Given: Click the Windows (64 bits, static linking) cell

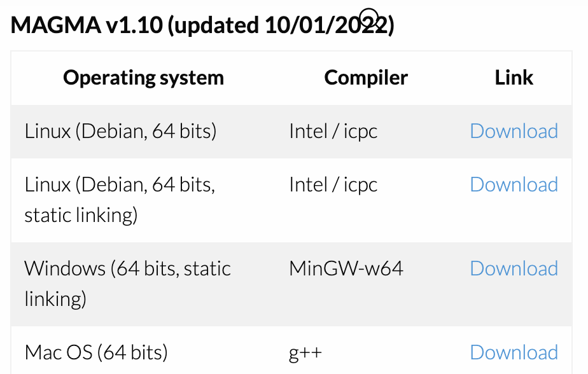Looking at the screenshot, I should [x=127, y=283].
